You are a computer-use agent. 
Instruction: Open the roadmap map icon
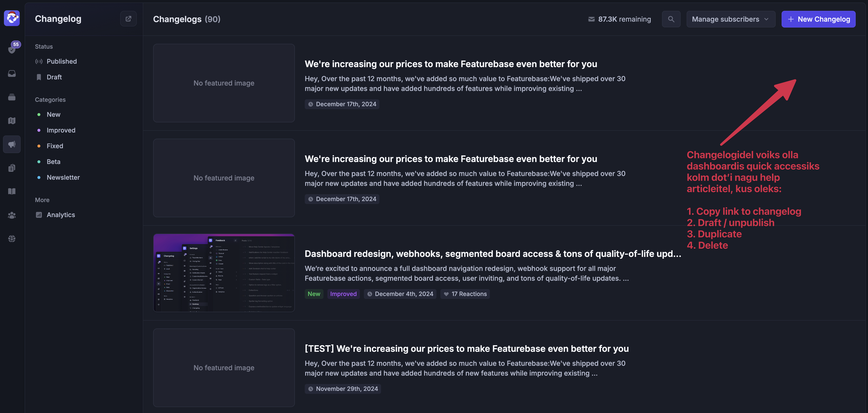click(x=12, y=121)
